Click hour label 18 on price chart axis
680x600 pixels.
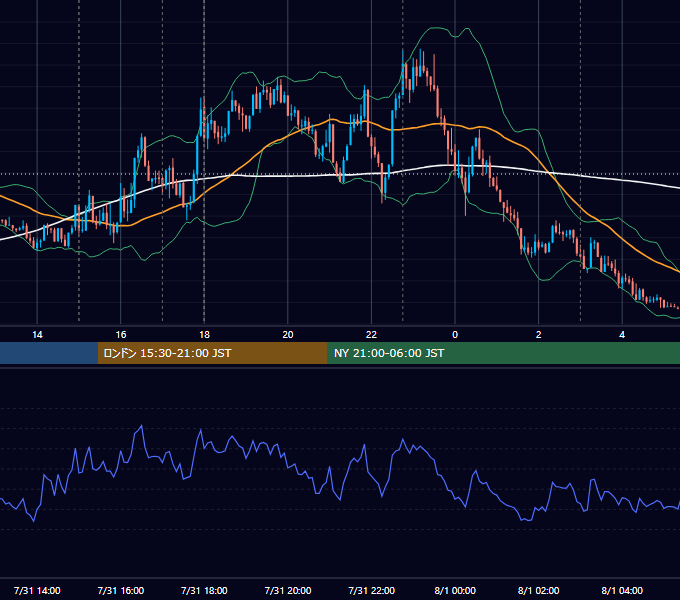point(204,335)
